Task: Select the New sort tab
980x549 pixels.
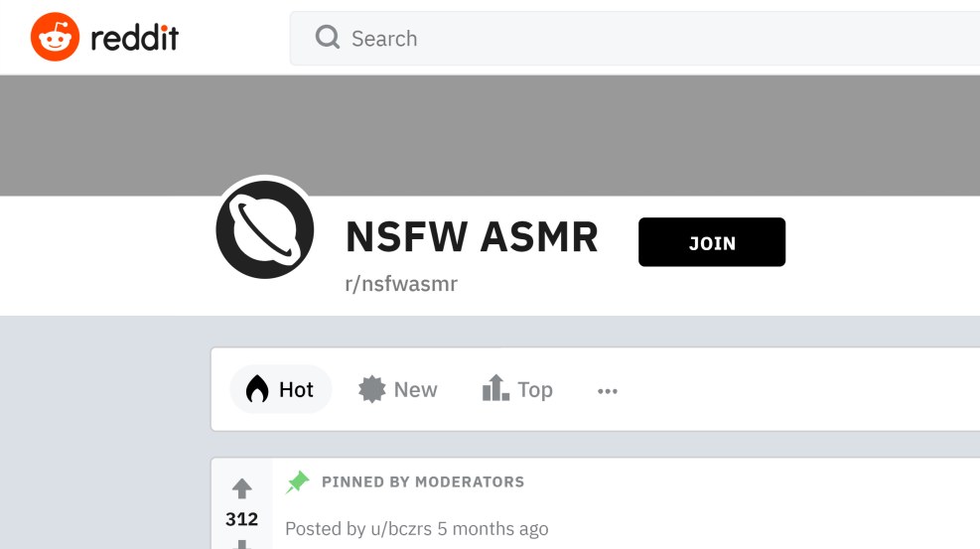Action: point(398,390)
